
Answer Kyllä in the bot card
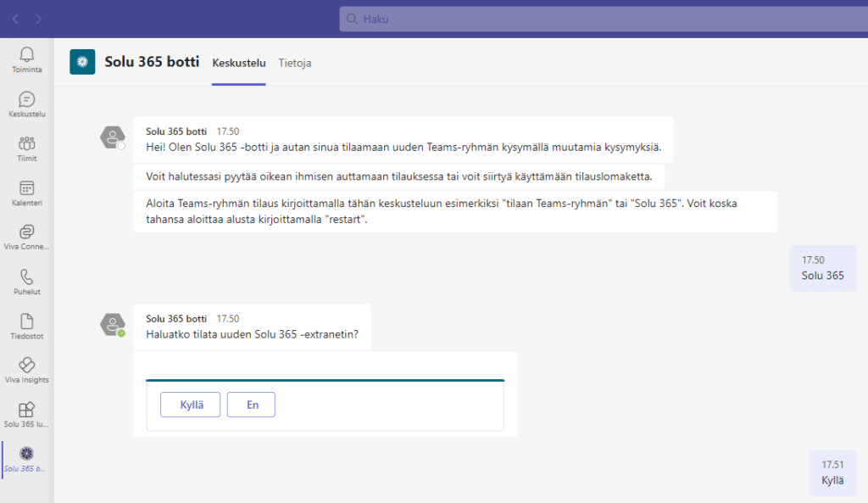190,405
